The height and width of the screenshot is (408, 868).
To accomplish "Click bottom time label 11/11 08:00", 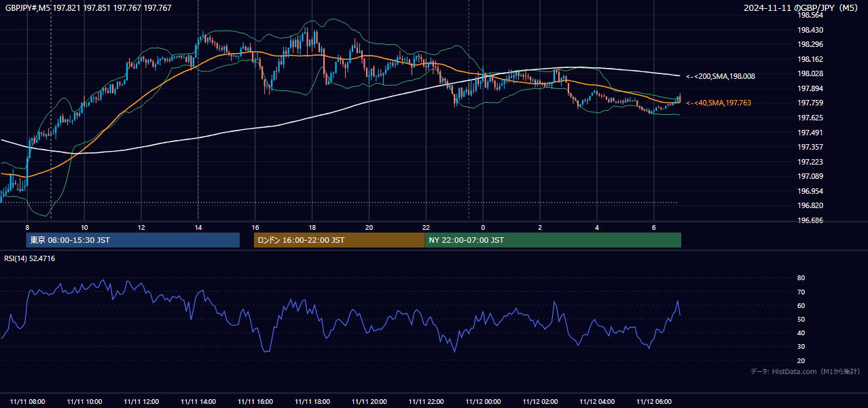I will [x=28, y=402].
